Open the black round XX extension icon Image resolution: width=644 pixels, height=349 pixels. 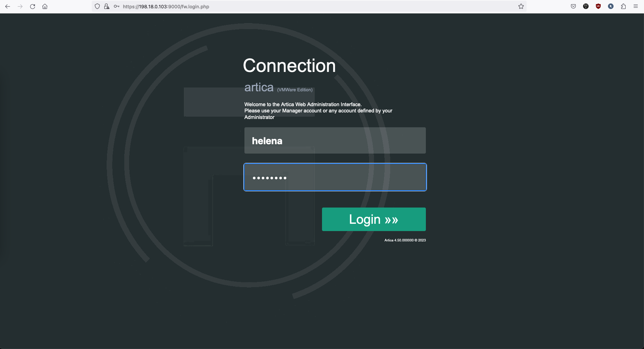pyautogui.click(x=586, y=7)
